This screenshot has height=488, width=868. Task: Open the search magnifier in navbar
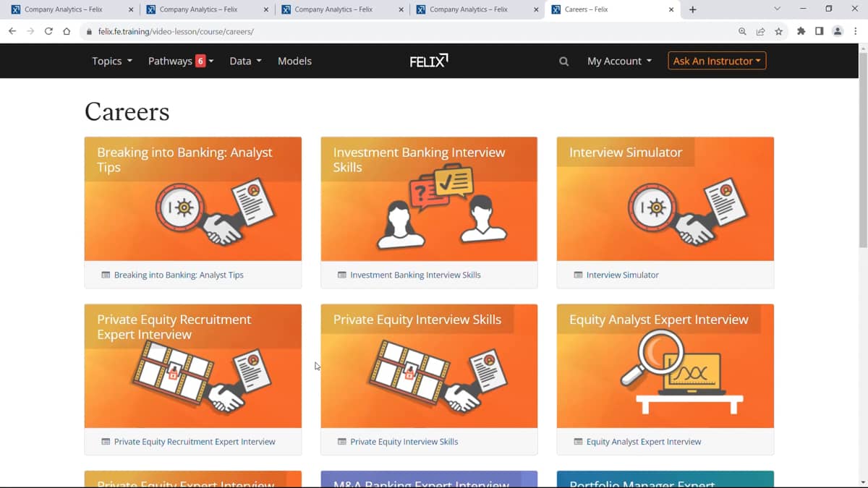coord(563,61)
